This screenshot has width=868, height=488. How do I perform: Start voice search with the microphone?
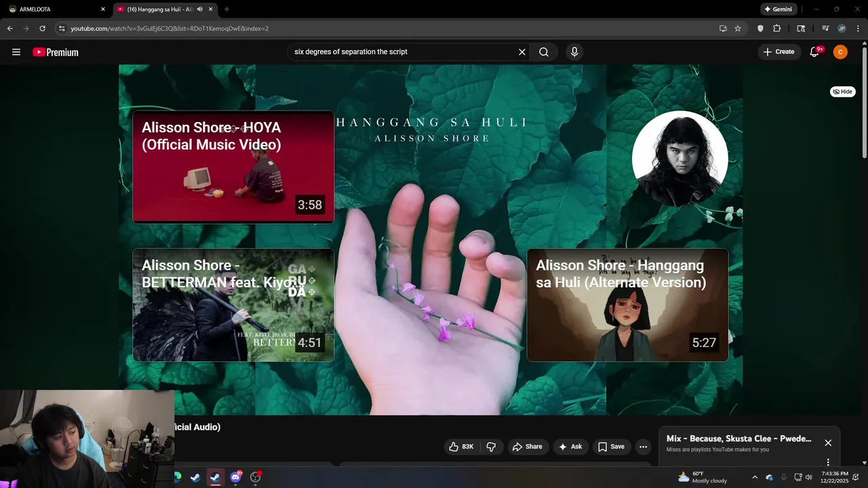574,52
